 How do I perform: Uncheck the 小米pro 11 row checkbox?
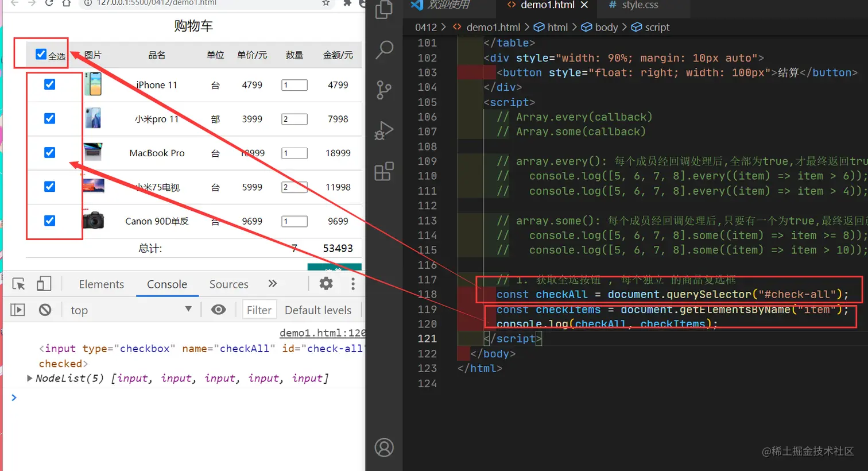pos(50,118)
